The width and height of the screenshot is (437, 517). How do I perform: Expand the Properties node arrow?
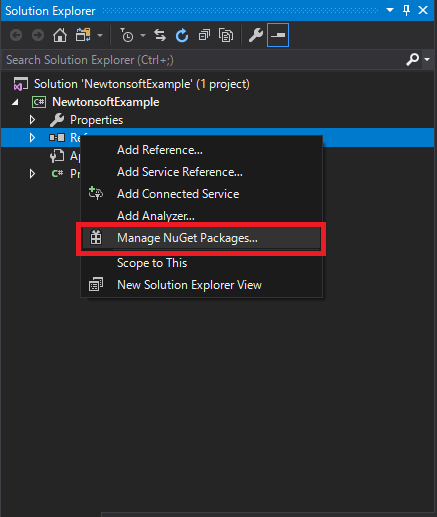coord(32,120)
